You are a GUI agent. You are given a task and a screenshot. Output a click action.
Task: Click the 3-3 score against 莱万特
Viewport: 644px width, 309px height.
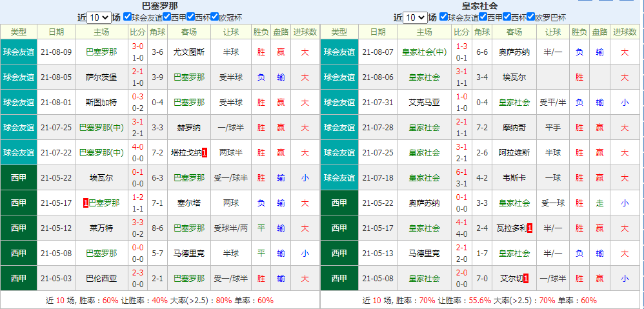click(x=137, y=223)
